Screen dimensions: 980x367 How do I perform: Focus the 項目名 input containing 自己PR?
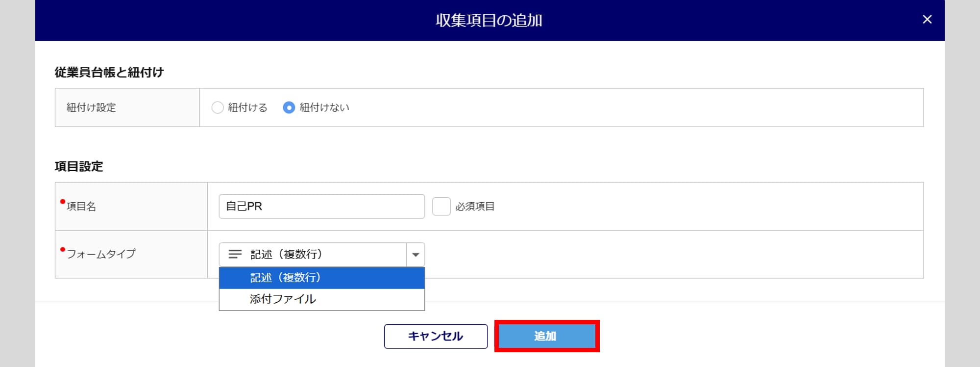[322, 207]
